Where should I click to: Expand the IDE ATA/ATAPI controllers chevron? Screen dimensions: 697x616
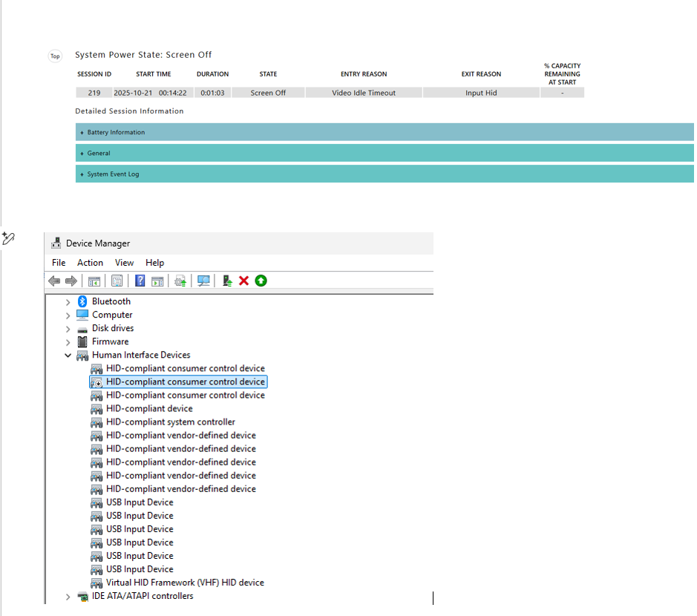pos(68,597)
